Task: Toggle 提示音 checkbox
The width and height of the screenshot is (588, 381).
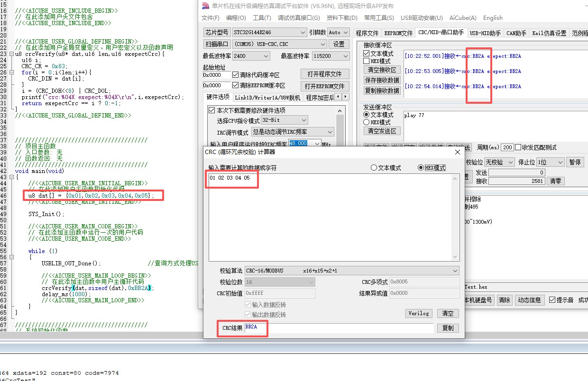Action: tap(552, 300)
